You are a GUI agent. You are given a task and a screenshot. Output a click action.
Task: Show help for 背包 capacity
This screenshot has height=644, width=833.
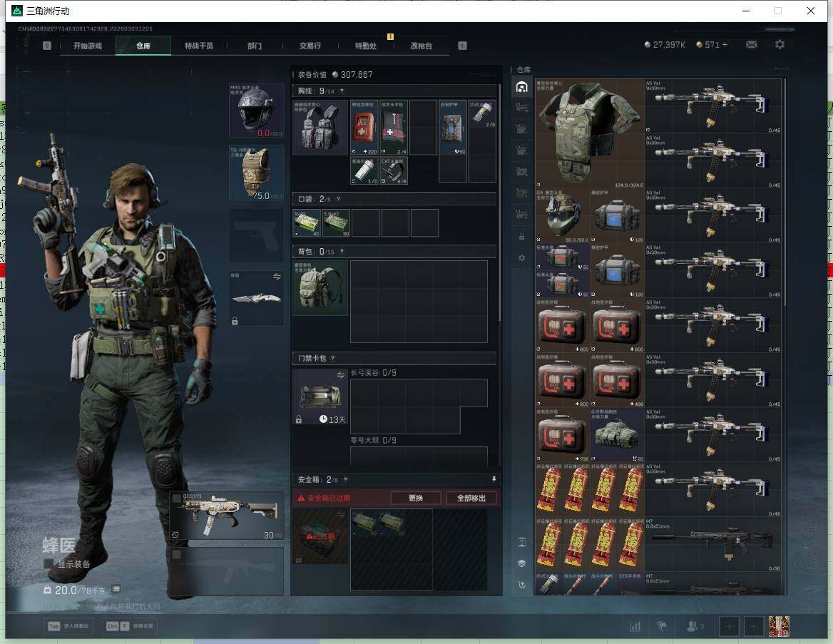point(342,251)
